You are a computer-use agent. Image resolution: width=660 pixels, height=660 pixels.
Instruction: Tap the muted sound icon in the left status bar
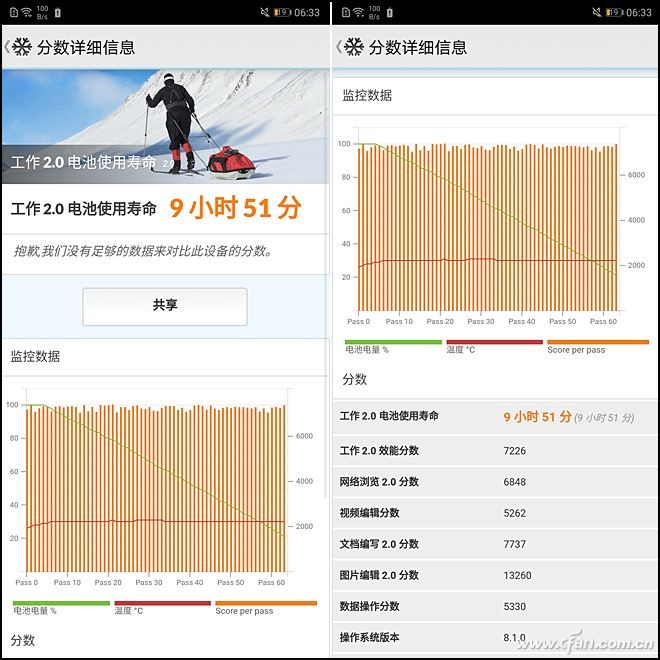(x=264, y=12)
